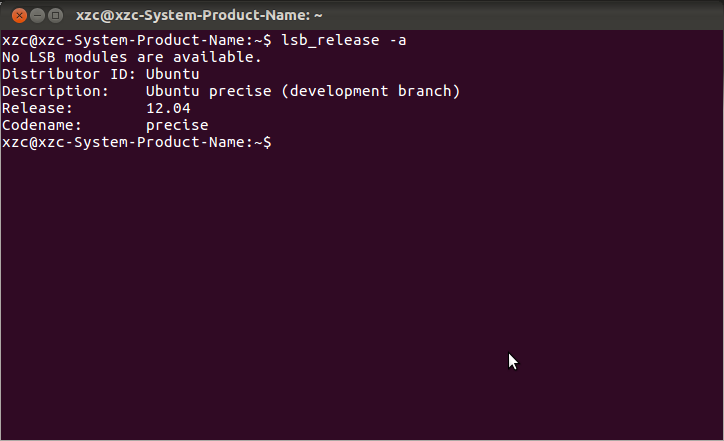This screenshot has width=724, height=441.
Task: Click the word 'branch)' in the description line
Action: point(429,91)
